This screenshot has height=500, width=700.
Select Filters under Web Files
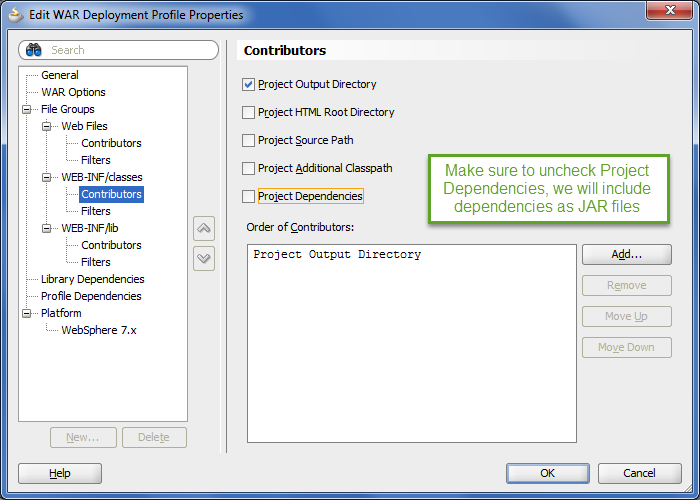pyautogui.click(x=96, y=160)
